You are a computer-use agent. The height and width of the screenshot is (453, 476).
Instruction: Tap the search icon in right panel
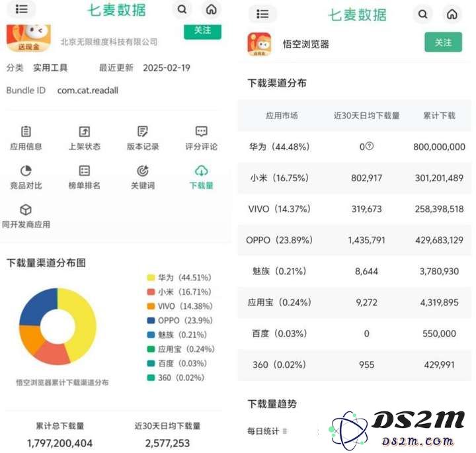click(x=423, y=14)
